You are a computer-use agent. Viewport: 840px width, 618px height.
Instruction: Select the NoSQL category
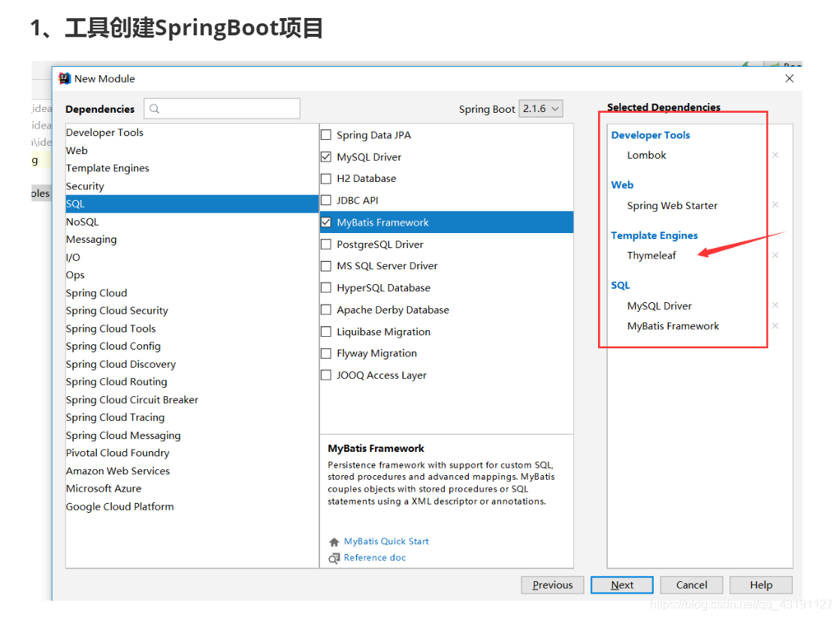coord(192,221)
